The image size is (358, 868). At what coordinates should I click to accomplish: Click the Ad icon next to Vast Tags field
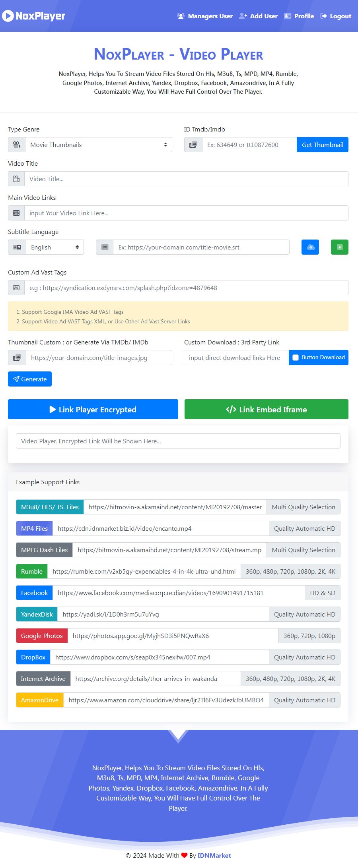(x=16, y=288)
